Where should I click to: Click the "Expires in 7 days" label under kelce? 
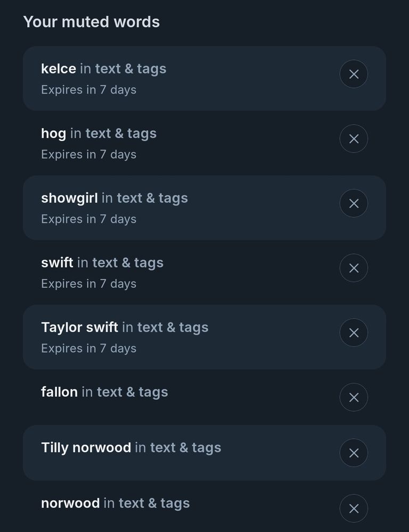coord(88,90)
